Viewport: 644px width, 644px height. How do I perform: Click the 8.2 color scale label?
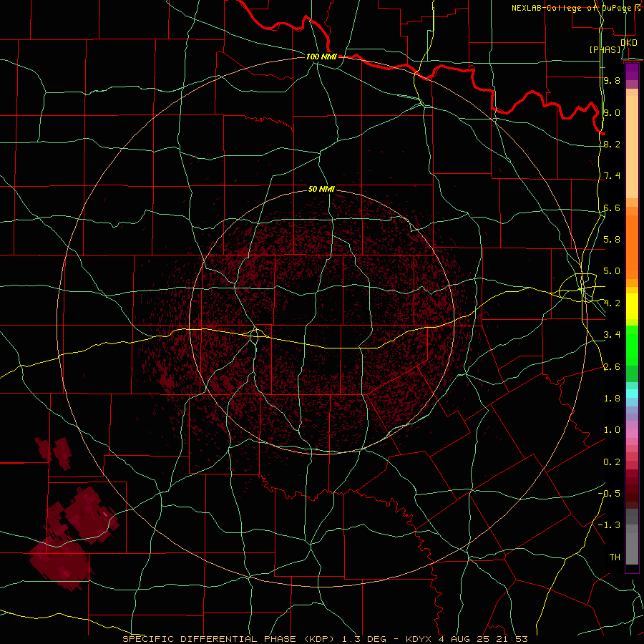612,144
